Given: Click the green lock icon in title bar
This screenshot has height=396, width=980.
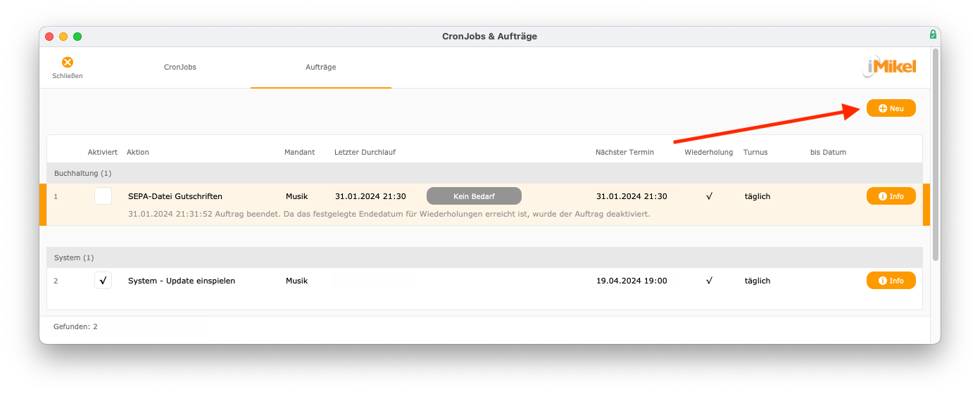Looking at the screenshot, I should pyautogui.click(x=933, y=34).
